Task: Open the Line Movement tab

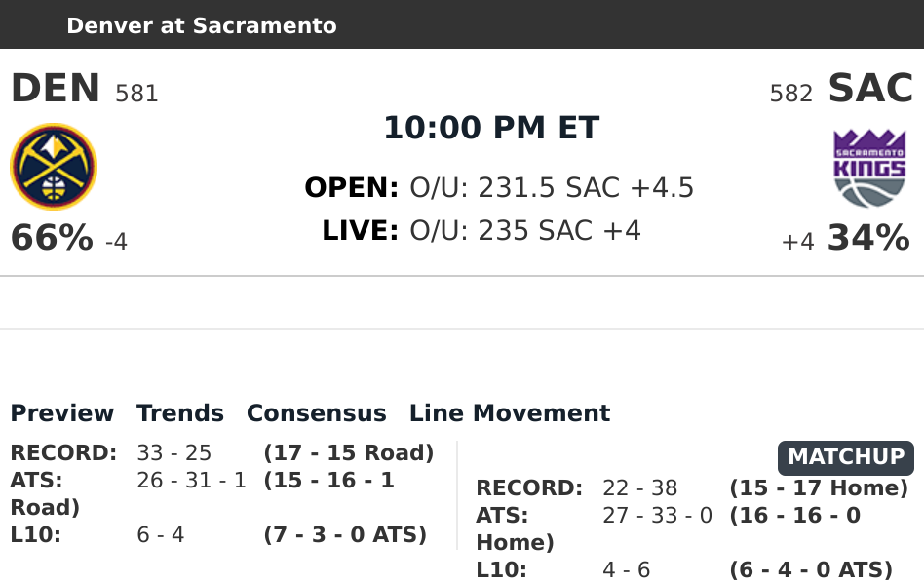Action: click(x=510, y=413)
